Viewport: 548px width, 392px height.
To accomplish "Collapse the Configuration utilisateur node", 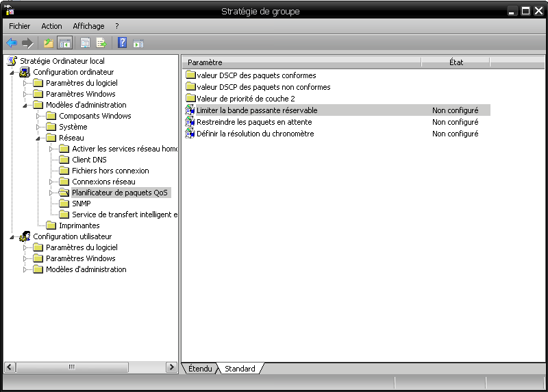I will (x=12, y=237).
